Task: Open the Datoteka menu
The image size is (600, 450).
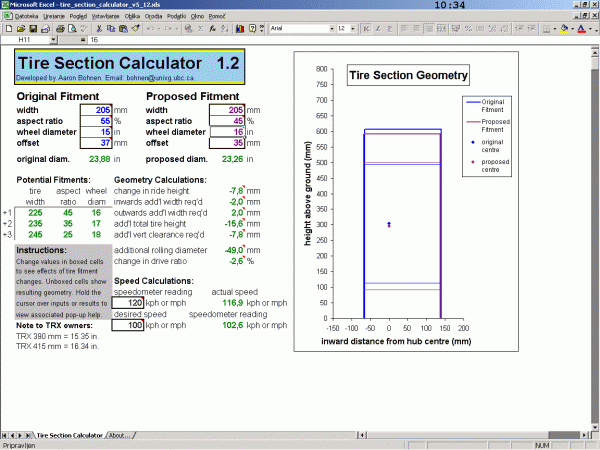Action: (26, 16)
